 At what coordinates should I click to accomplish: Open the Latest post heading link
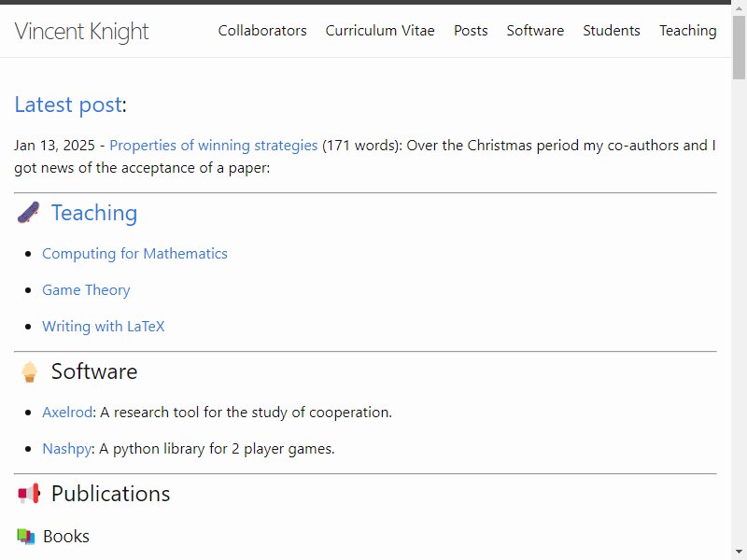coord(68,105)
